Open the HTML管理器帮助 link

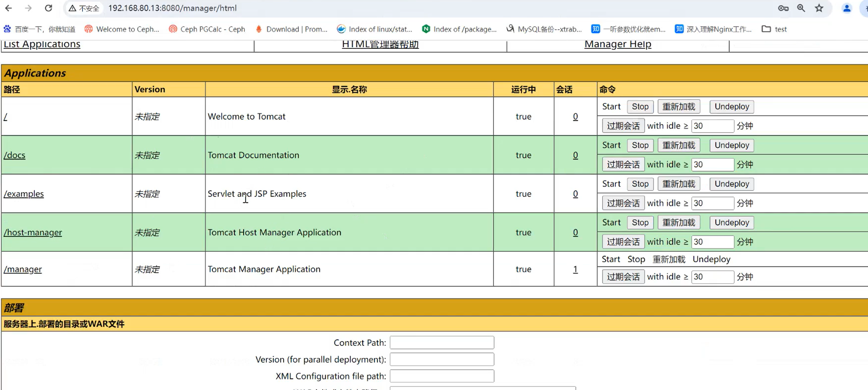click(380, 44)
